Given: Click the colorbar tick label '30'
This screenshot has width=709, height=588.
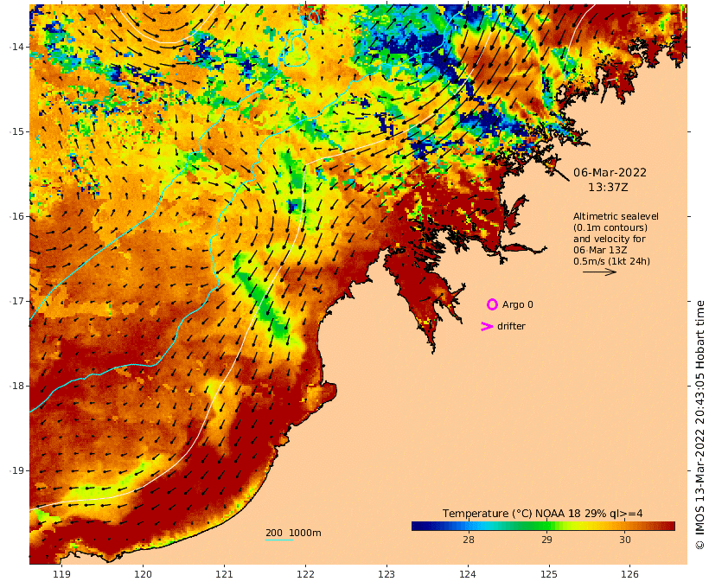Looking at the screenshot, I should tap(625, 540).
